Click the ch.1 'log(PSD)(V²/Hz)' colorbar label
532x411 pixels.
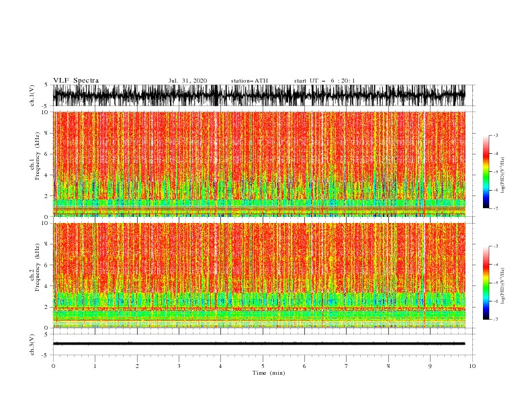coord(503,175)
